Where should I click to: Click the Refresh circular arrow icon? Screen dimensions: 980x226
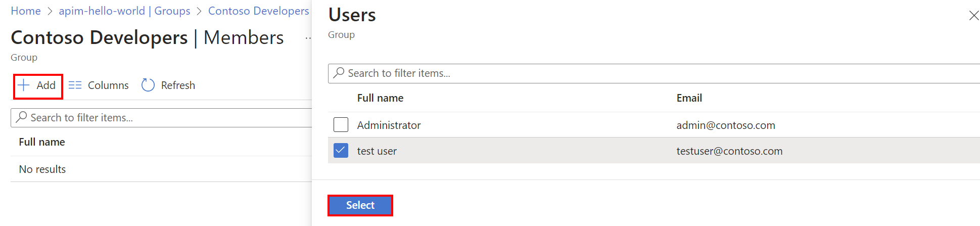[148, 85]
